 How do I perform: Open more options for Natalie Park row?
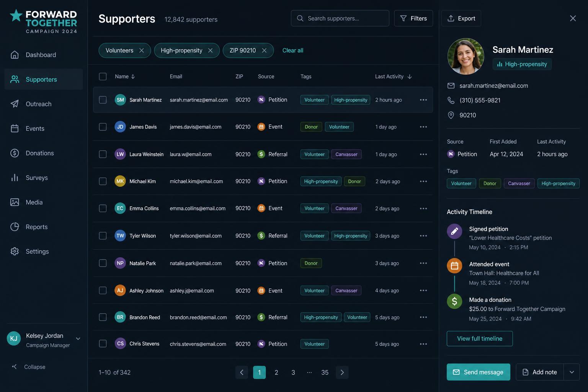click(x=423, y=263)
